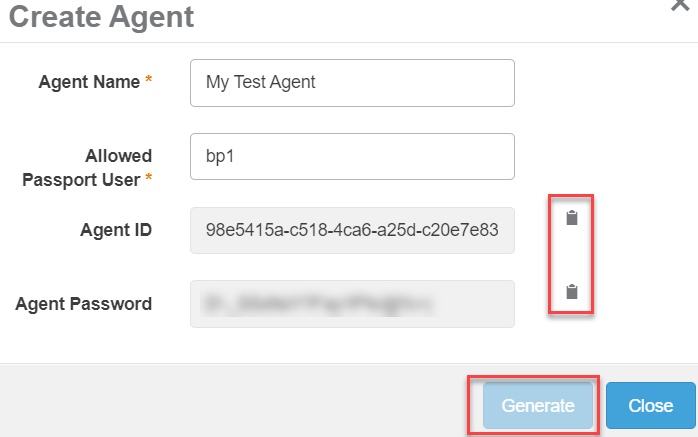Click the gray footer area left of Generate
Viewport: 698px width, 437px height.
click(x=230, y=405)
